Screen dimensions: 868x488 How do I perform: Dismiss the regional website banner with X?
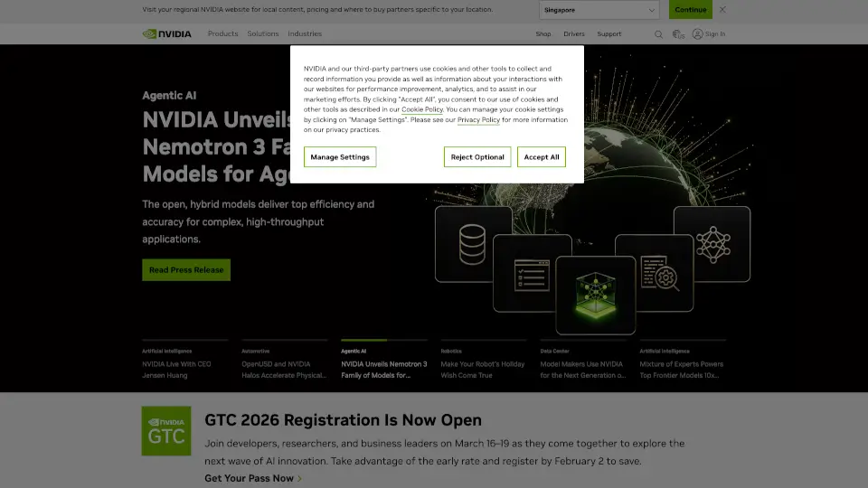(722, 10)
